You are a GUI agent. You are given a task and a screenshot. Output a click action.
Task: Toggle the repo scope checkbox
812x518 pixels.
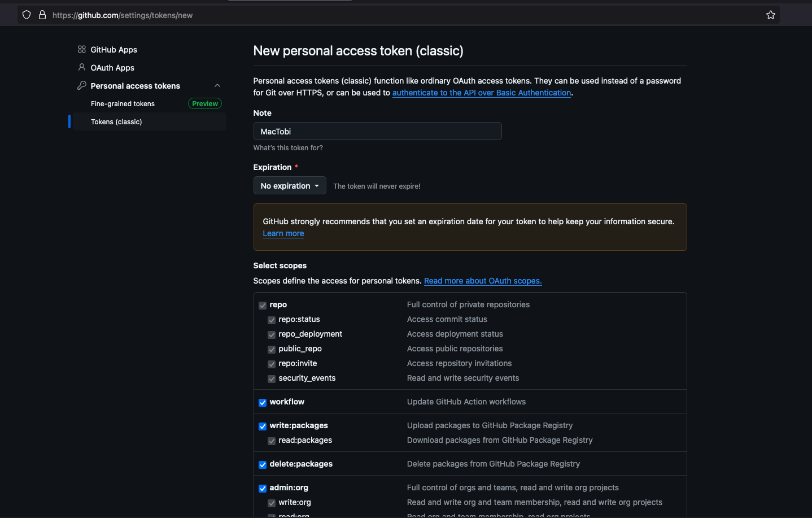point(263,306)
